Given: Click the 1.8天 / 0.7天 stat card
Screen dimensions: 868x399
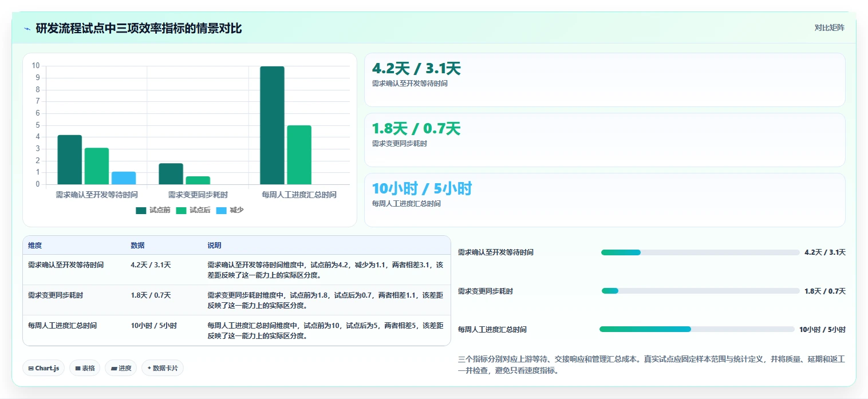Looking at the screenshot, I should coord(605,140).
